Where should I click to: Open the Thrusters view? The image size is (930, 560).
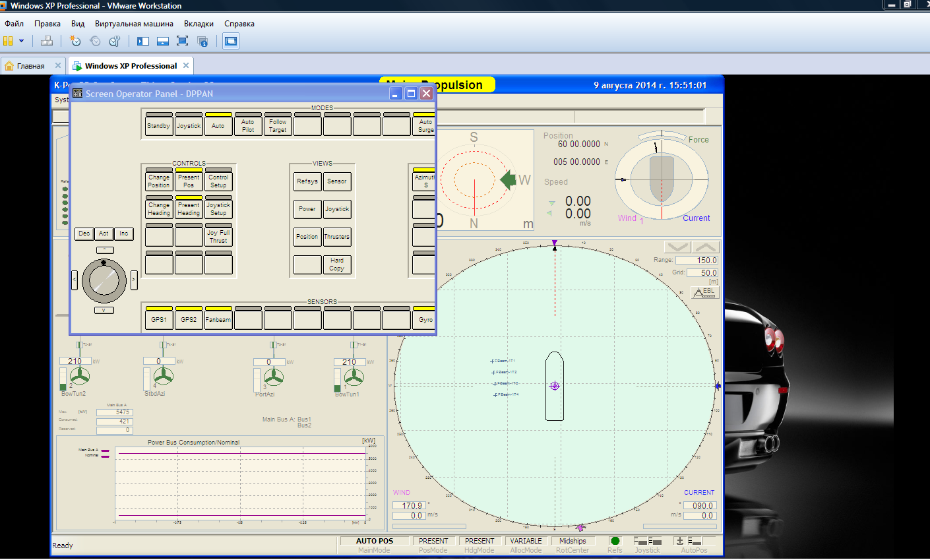point(337,237)
